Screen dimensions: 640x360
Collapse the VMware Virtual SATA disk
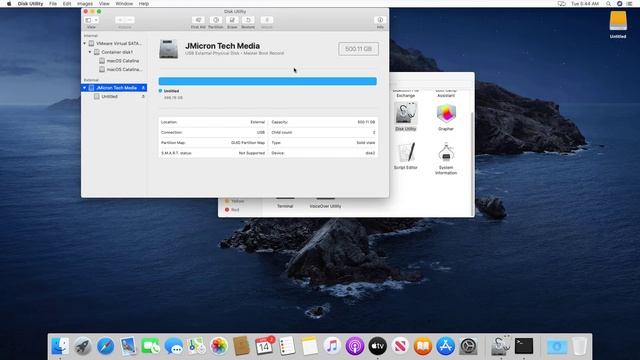click(85, 43)
